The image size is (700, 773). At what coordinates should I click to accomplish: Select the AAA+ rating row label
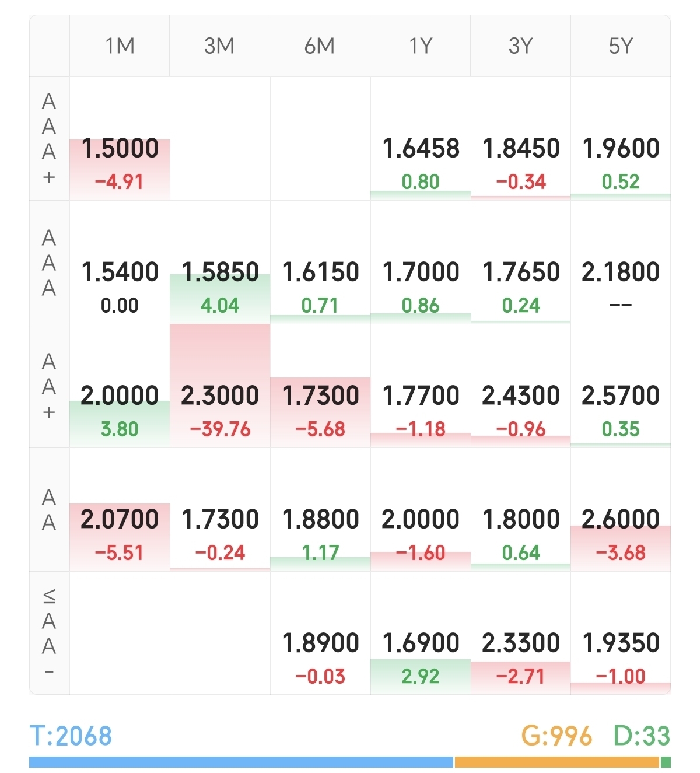50,139
